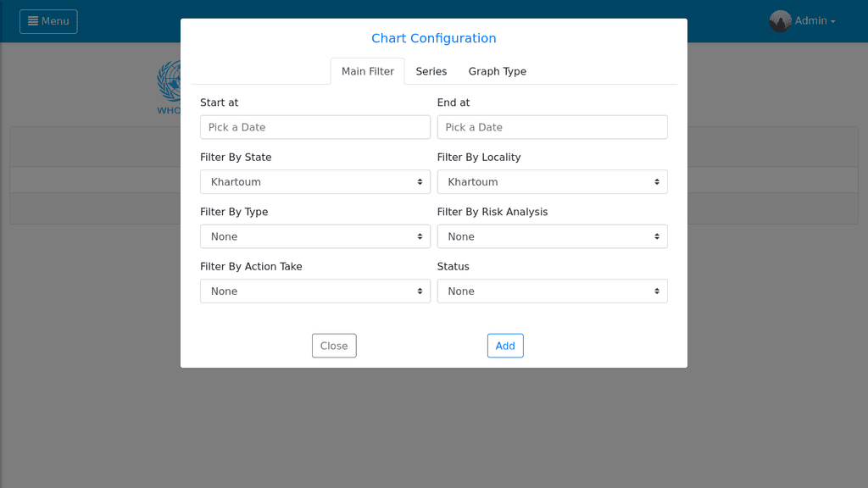
Task: Open the Filter By Action Take select
Action: pos(315,291)
